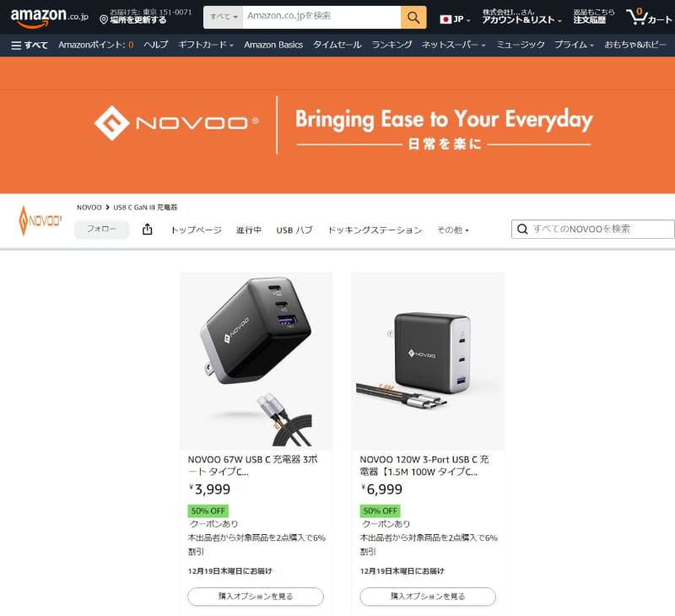
Task: Expand the ギフトカード menu
Action: pyautogui.click(x=205, y=45)
